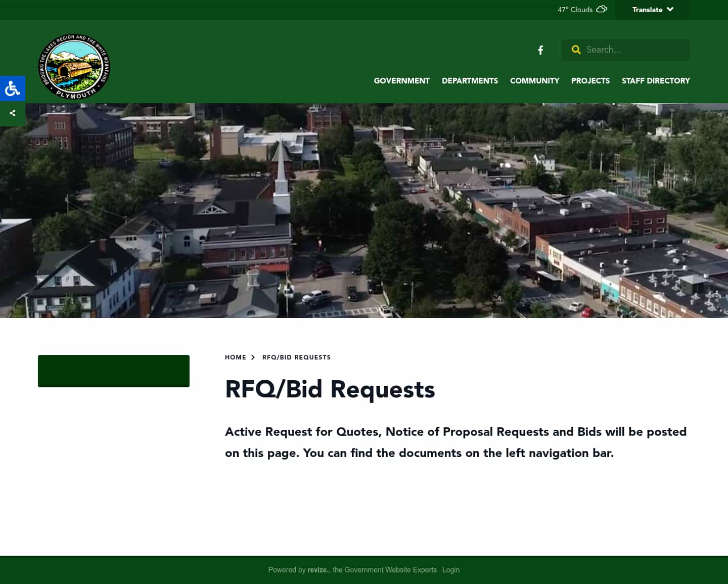The width and height of the screenshot is (728, 584).
Task: Open accessibility options via wheelchair icon
Action: 12,88
